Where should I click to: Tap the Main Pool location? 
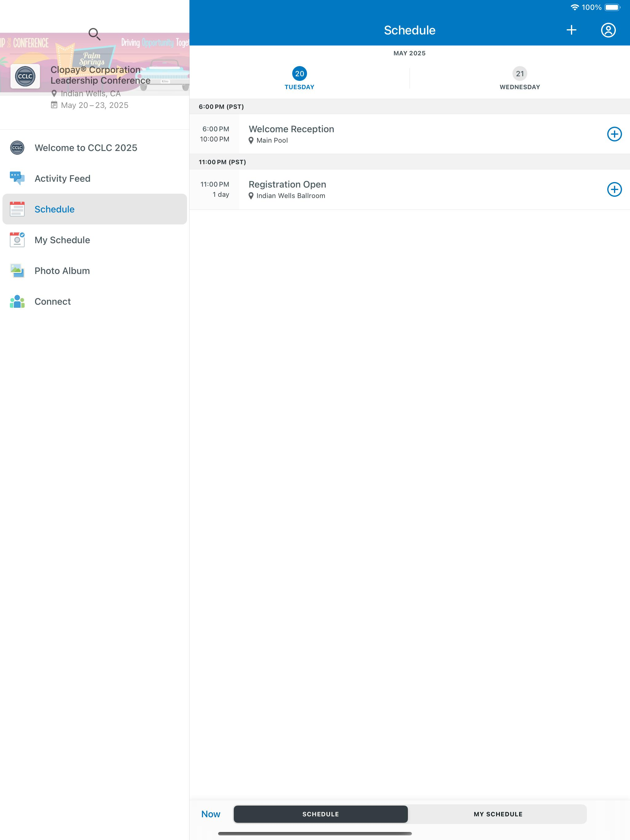click(x=268, y=141)
